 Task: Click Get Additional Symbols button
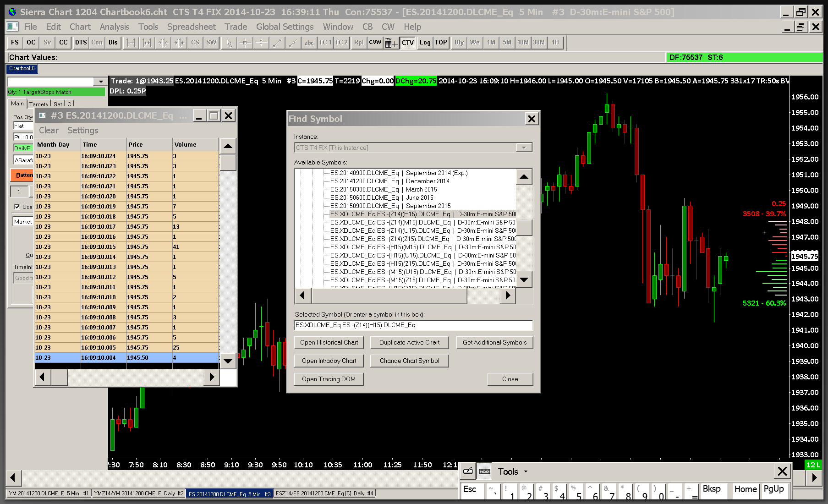click(495, 342)
